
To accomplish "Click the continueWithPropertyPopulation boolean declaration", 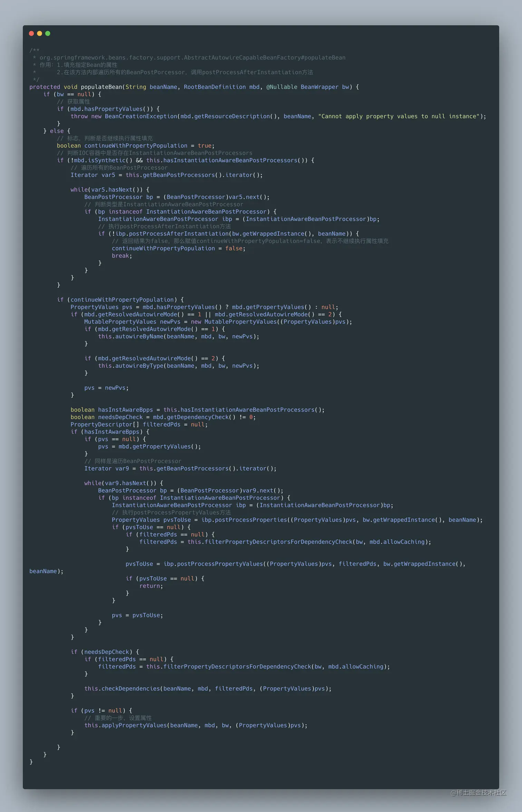I will (x=136, y=146).
